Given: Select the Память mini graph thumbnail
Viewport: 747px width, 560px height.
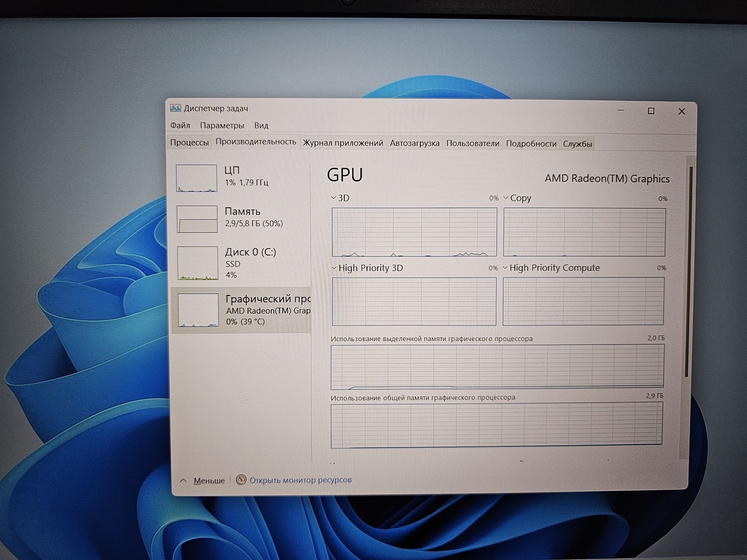Looking at the screenshot, I should coord(197,219).
